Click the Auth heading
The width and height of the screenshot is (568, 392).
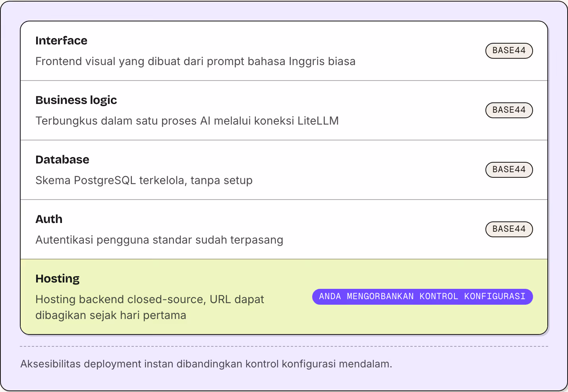[x=49, y=219]
